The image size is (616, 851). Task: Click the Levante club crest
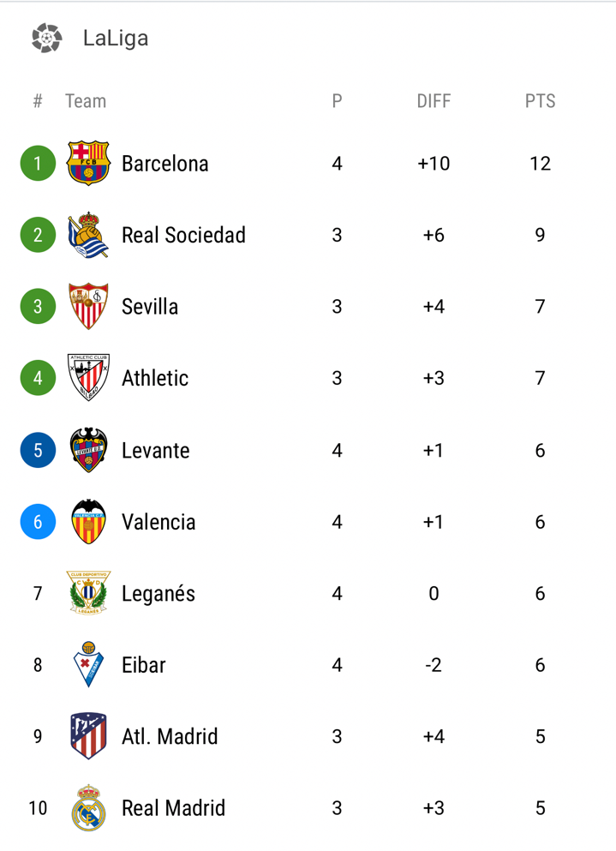coord(88,450)
